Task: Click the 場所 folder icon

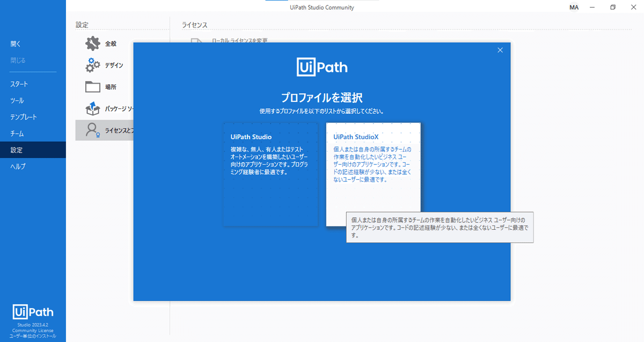Action: tap(93, 87)
